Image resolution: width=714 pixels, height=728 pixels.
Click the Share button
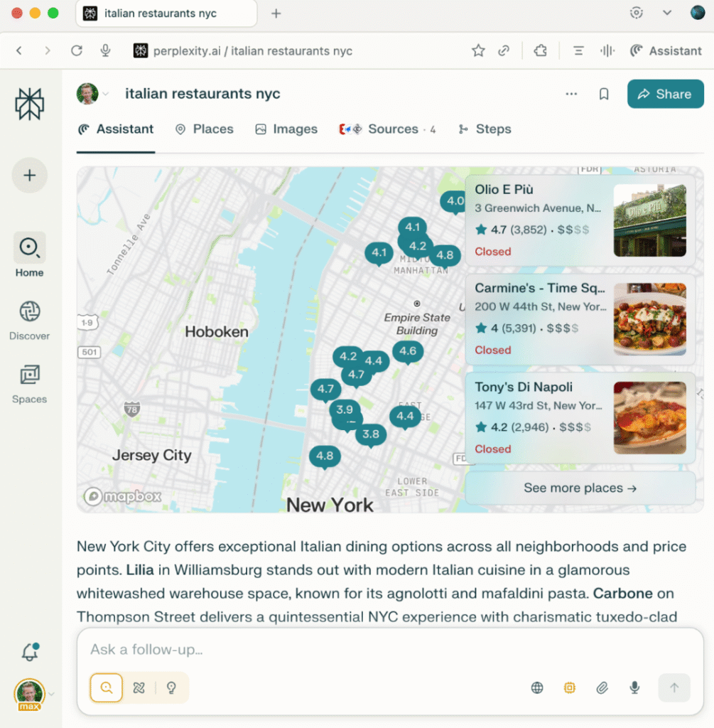click(665, 94)
